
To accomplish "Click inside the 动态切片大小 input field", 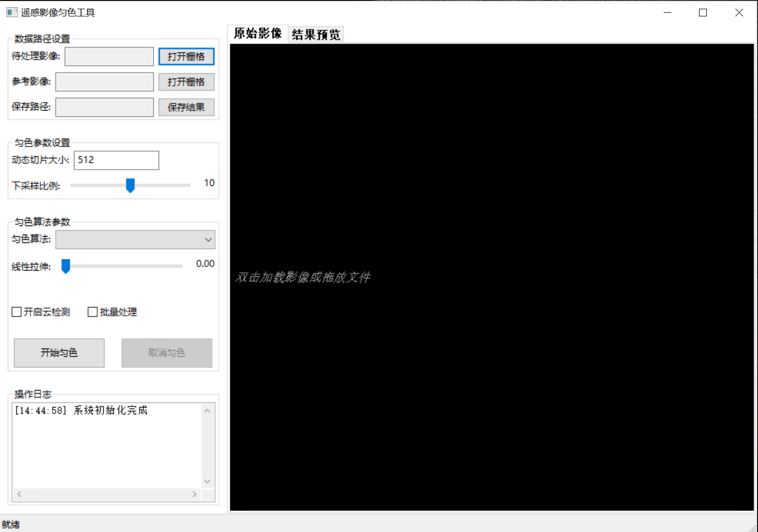I will pos(116,160).
